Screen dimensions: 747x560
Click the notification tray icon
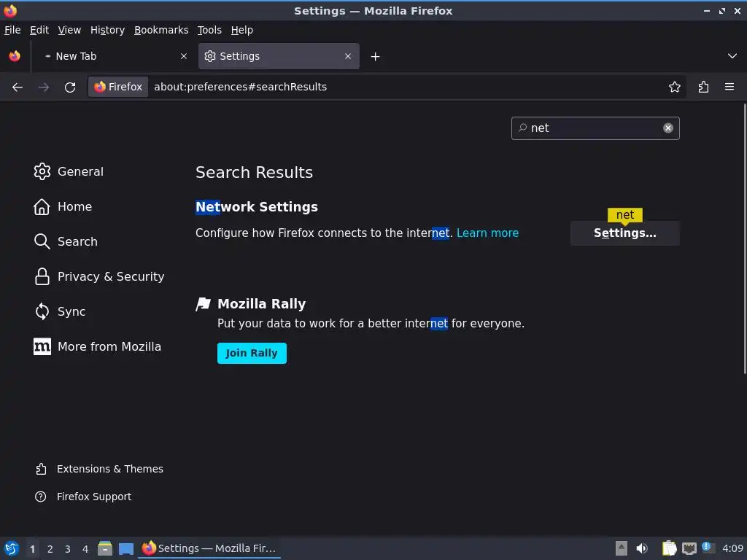click(708, 548)
